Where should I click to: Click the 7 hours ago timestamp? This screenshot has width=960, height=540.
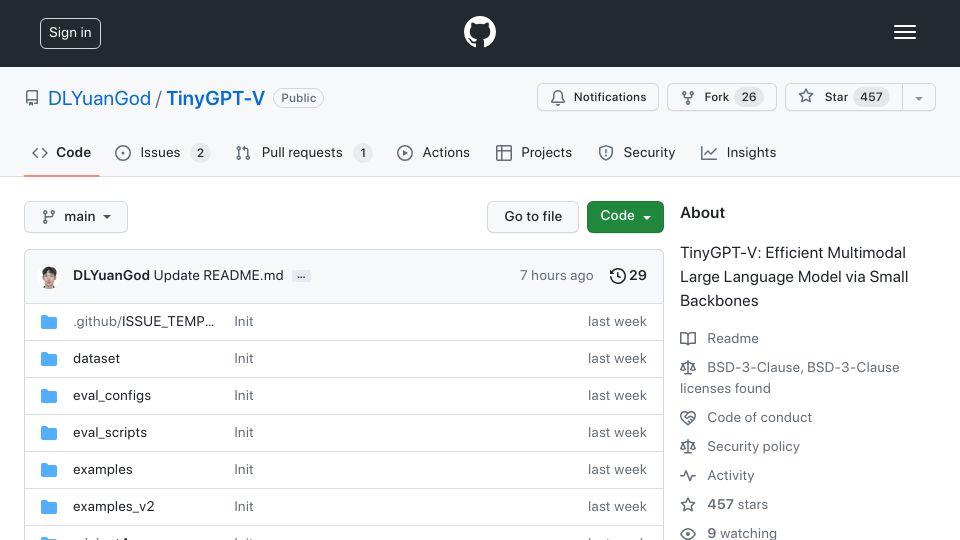556,276
